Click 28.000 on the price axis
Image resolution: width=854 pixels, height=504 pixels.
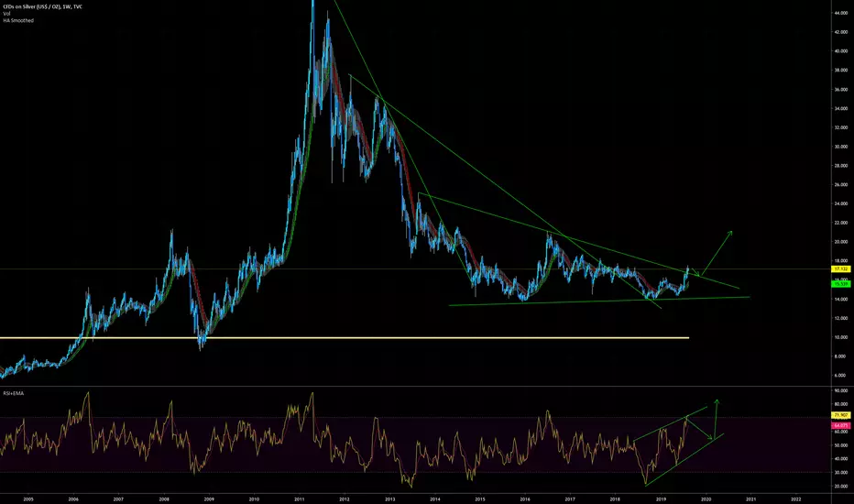(x=840, y=166)
